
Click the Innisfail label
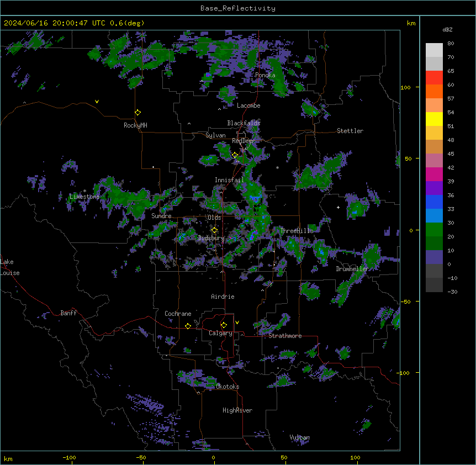pyautogui.click(x=230, y=180)
